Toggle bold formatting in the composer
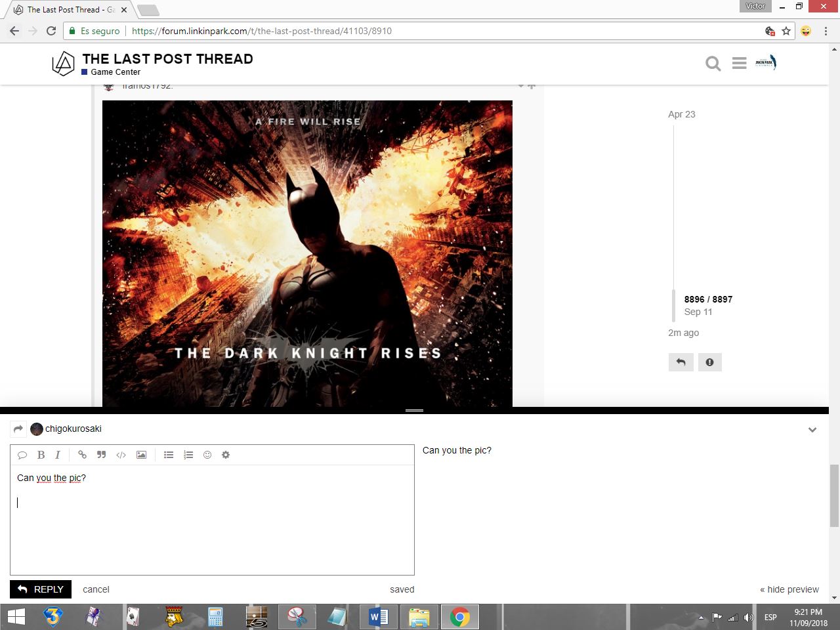840x630 pixels. click(x=41, y=455)
